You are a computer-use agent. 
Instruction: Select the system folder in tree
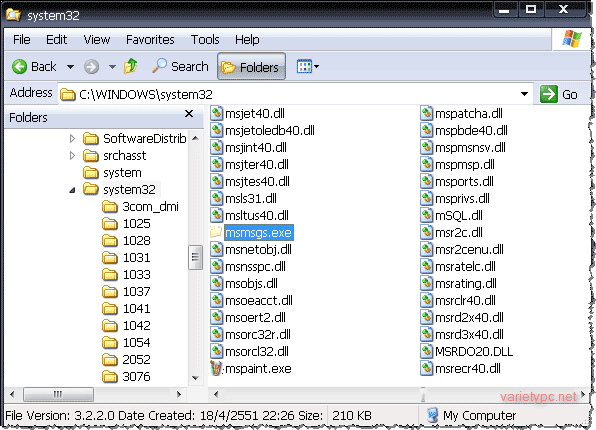pos(122,173)
